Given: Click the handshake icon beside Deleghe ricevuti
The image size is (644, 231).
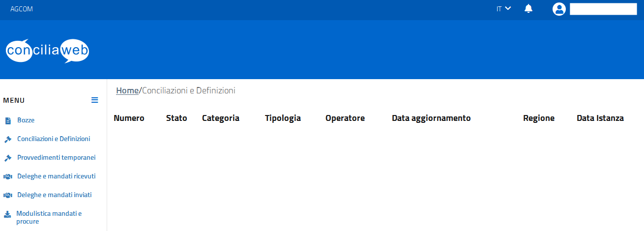Looking at the screenshot, I should tap(8, 176).
